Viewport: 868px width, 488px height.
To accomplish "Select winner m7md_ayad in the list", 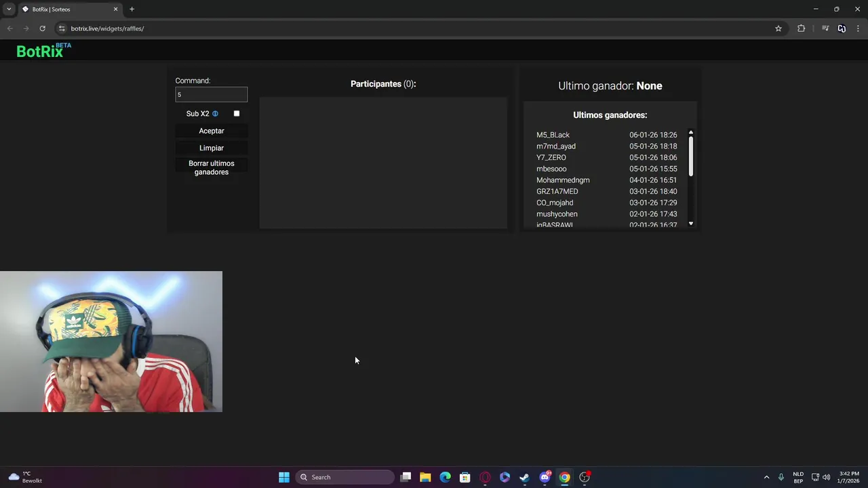I will (x=556, y=146).
